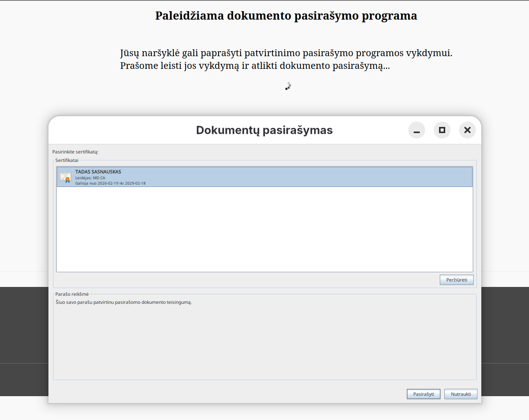Maximize the Dokumentų pasirašymas window
529x420 pixels.
(442, 130)
